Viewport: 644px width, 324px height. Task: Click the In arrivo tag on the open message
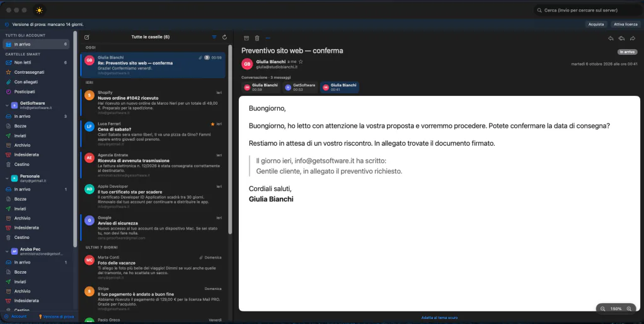pyautogui.click(x=627, y=52)
